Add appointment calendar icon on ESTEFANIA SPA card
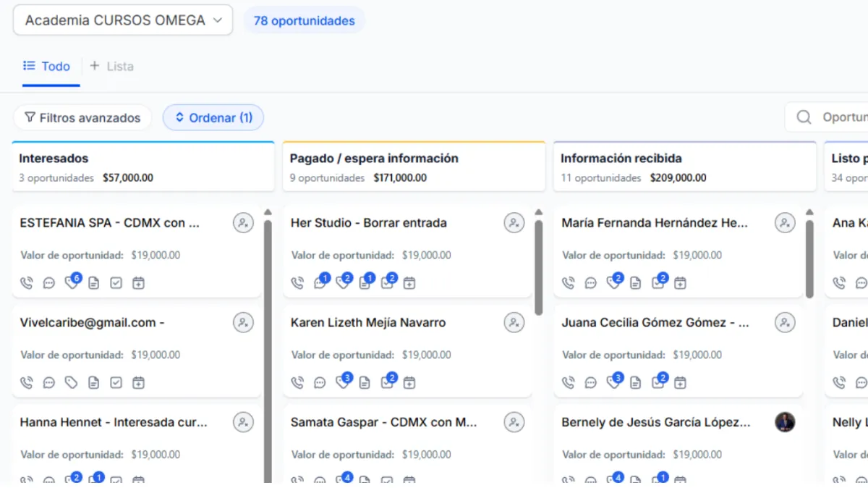This screenshot has height=488, width=868. point(138,283)
